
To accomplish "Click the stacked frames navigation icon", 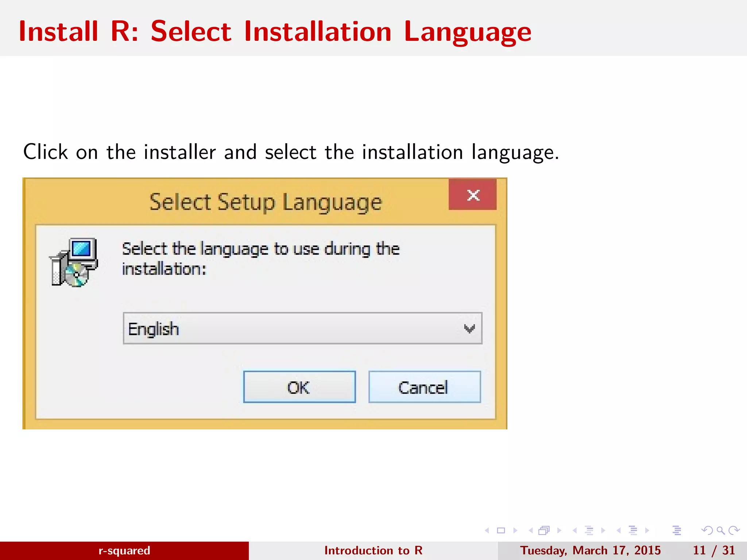I will (544, 530).
